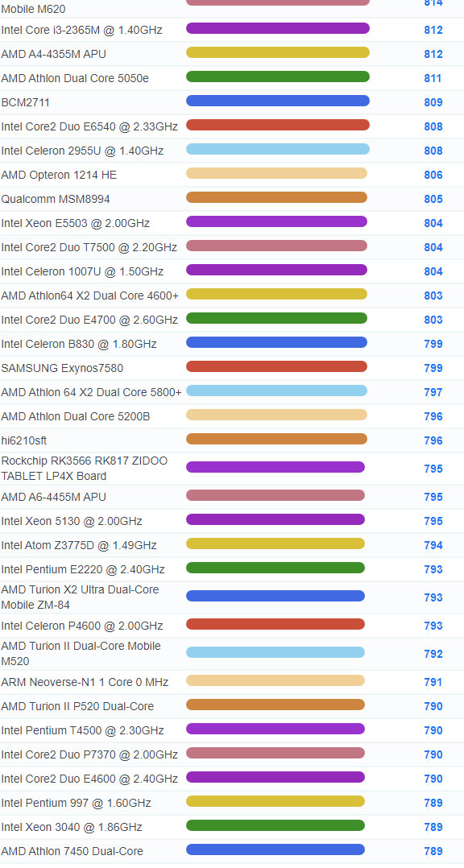Open AMD Athlon Dual Core 5200B
Image resolution: width=464 pixels, height=868 pixels.
tap(75, 417)
